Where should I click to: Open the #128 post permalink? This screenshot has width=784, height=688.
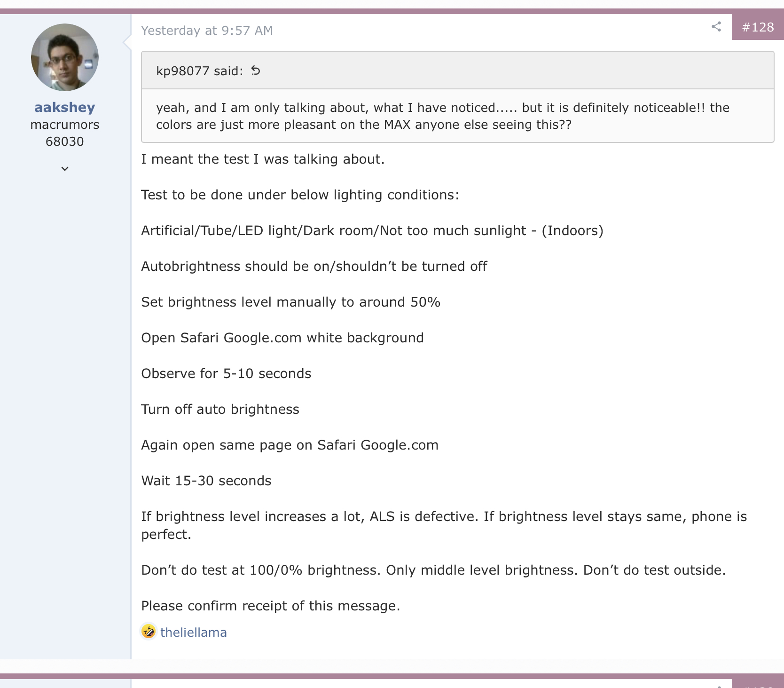click(x=758, y=27)
